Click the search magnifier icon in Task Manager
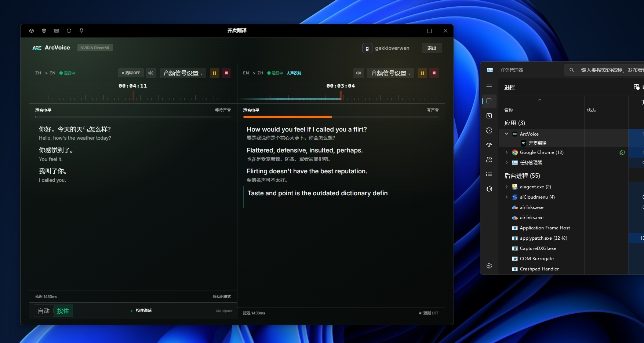Screen dimensions: 644x343 point(572,70)
